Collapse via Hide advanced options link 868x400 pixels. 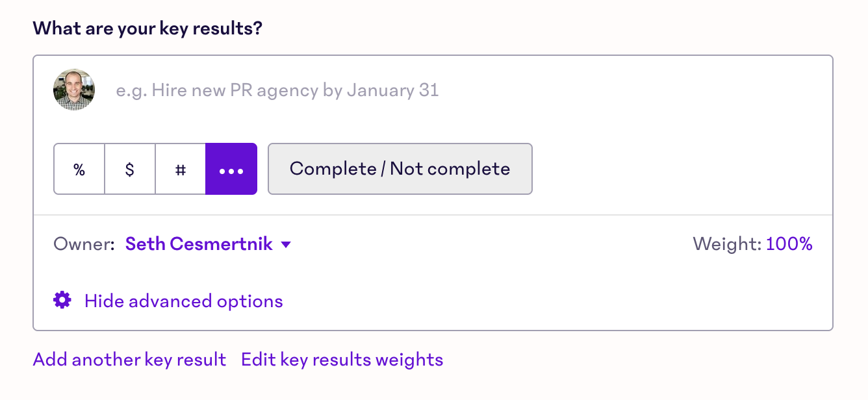pyautogui.click(x=184, y=301)
